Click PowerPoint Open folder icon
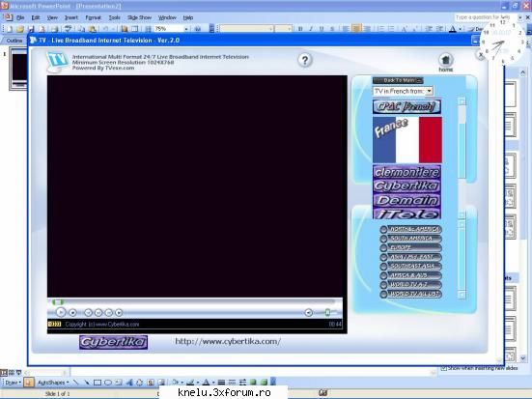This screenshot has height=399, width=532. tap(20, 29)
